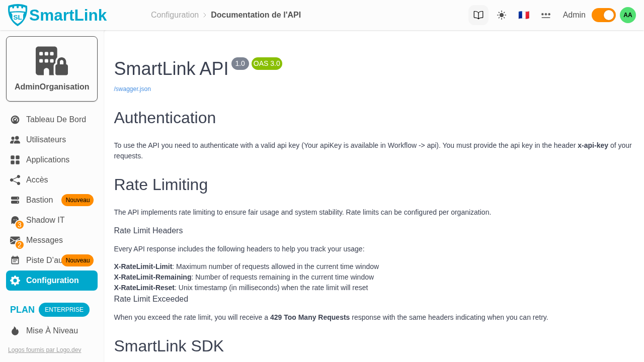The image size is (644, 362).
Task: Navigate to Configuration breadcrumb link
Action: click(175, 15)
